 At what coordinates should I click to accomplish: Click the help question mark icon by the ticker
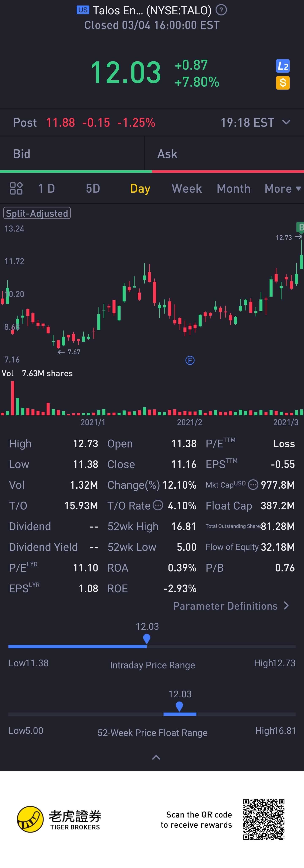point(221,10)
